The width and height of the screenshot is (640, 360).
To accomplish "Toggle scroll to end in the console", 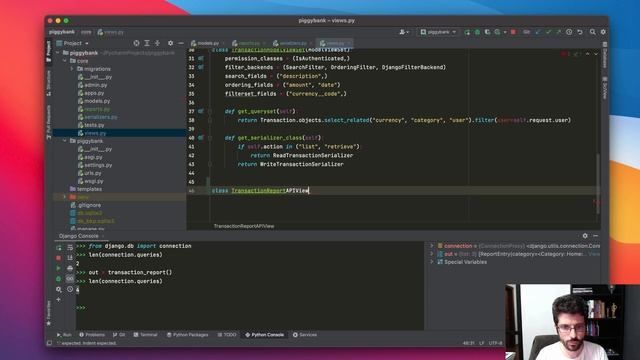I will pos(70,258).
